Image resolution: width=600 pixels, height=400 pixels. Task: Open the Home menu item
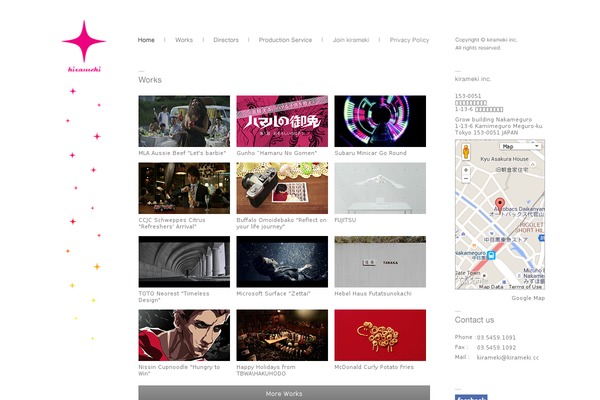click(x=146, y=40)
